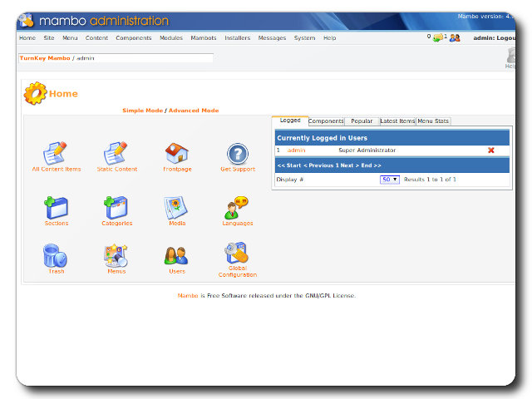Image resolution: width=532 pixels, height=399 pixels.
Task: Open the Media manager icon
Action: pos(176,208)
